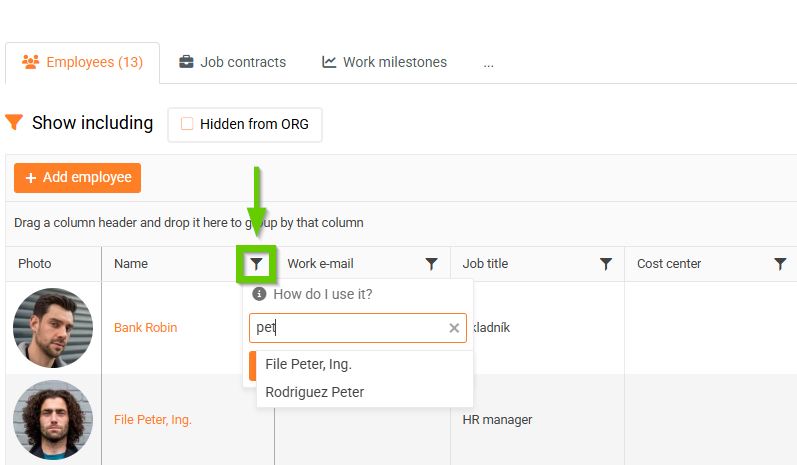Click the Name column filter icon
797x465 pixels.
pyautogui.click(x=257, y=264)
